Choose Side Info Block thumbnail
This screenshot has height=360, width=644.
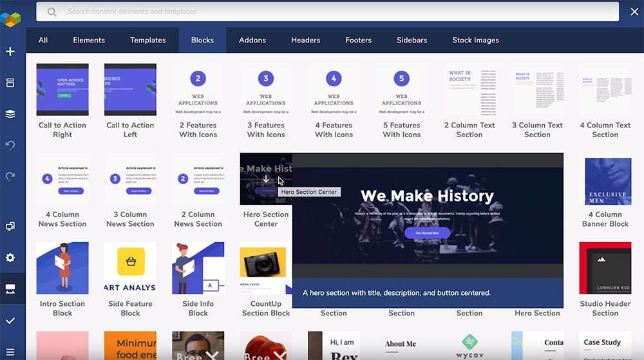tap(198, 268)
